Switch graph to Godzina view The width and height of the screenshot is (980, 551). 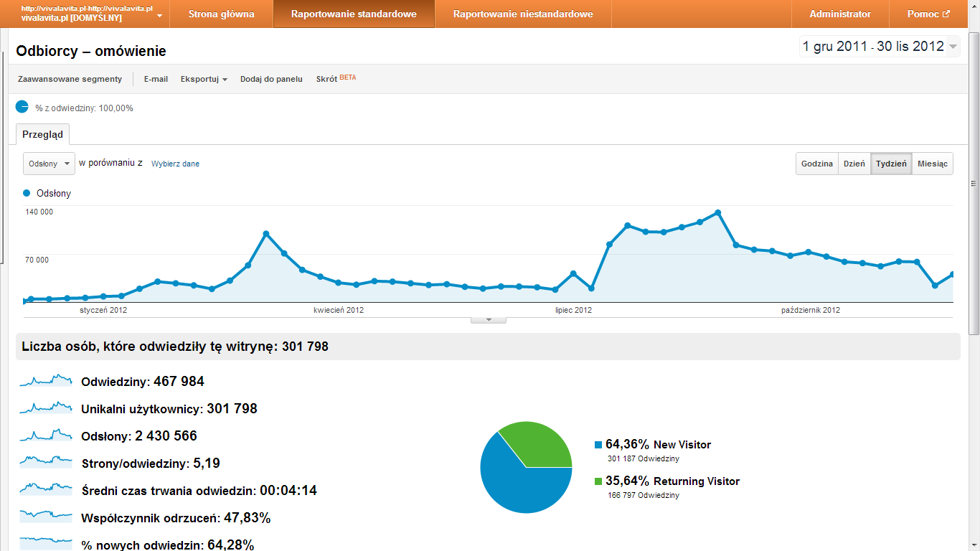coord(817,164)
